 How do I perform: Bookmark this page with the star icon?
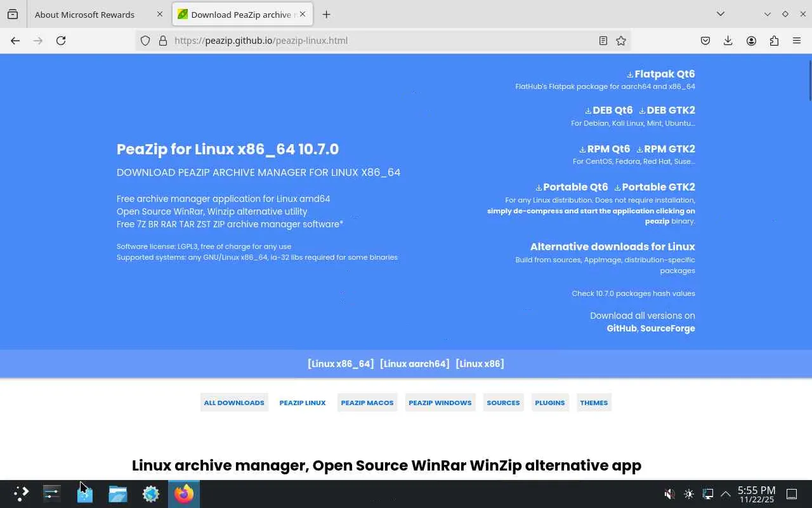tap(621, 41)
